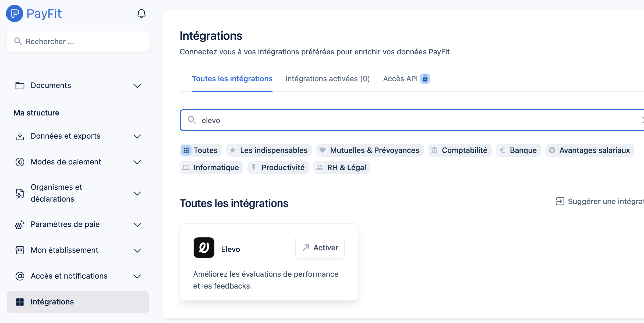
Task: Click the integrations search magnifier icon
Action: click(x=192, y=120)
